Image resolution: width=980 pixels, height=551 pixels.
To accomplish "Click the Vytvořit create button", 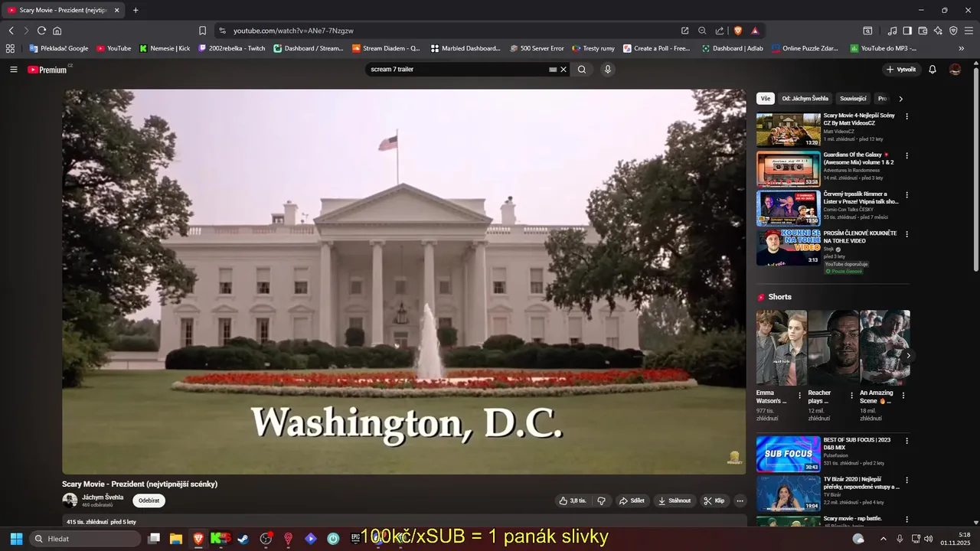I will point(901,70).
